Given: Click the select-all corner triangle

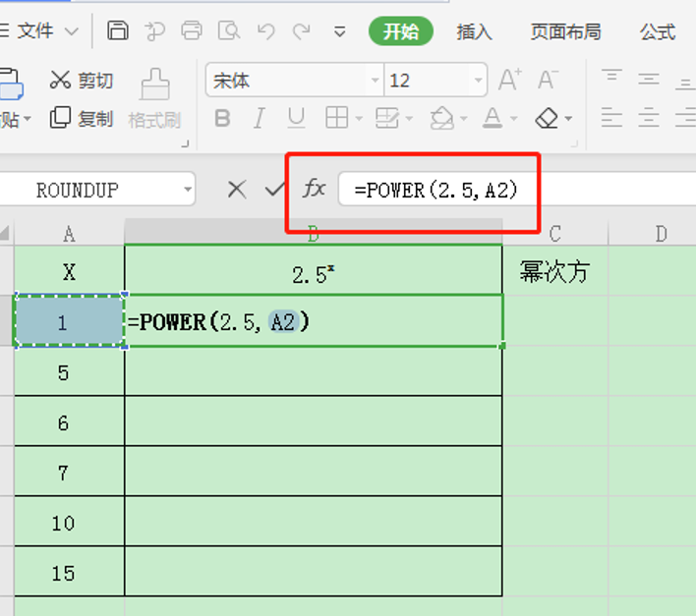Looking at the screenshot, I should click(5, 233).
